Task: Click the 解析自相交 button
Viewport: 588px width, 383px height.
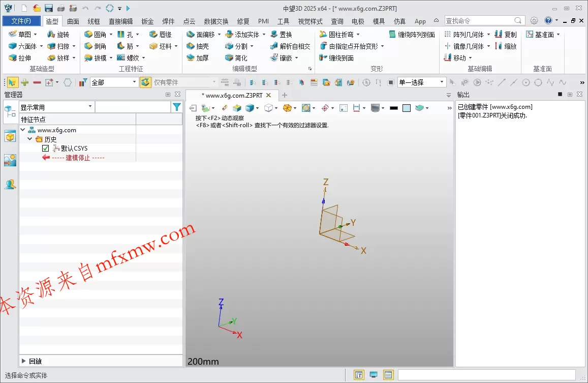Action: click(290, 46)
